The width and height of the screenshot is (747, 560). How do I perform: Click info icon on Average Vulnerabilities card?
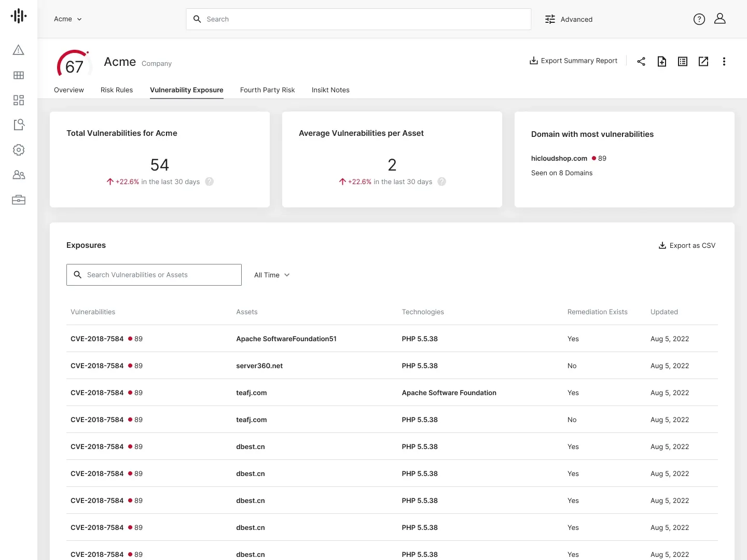442,181
